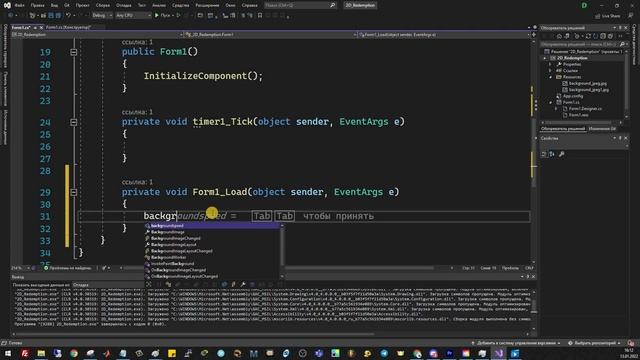Select background_jpeg1.jpg in Solution Explorer
Viewport: 640px width, 360px height.
(589, 90)
